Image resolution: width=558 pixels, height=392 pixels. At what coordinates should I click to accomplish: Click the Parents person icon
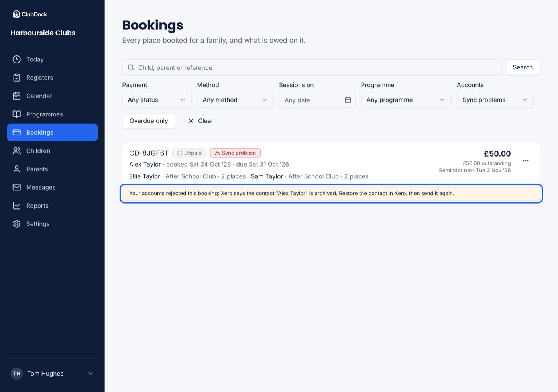coord(16,169)
